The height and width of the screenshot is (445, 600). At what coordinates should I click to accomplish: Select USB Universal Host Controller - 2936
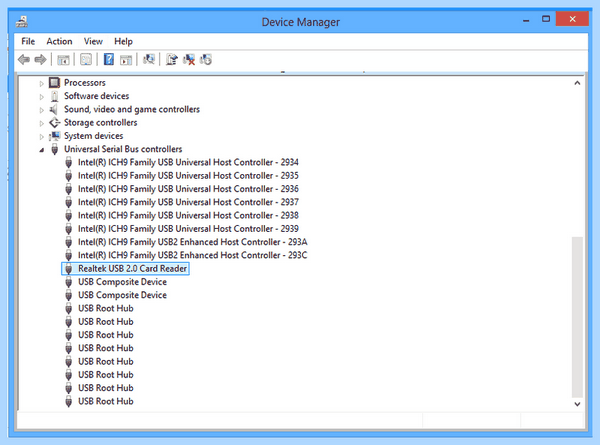coord(188,189)
